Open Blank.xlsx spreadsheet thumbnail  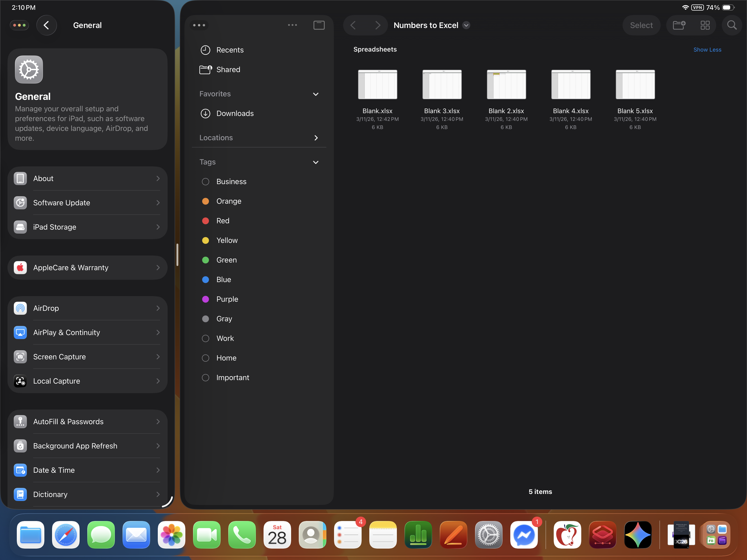click(377, 84)
